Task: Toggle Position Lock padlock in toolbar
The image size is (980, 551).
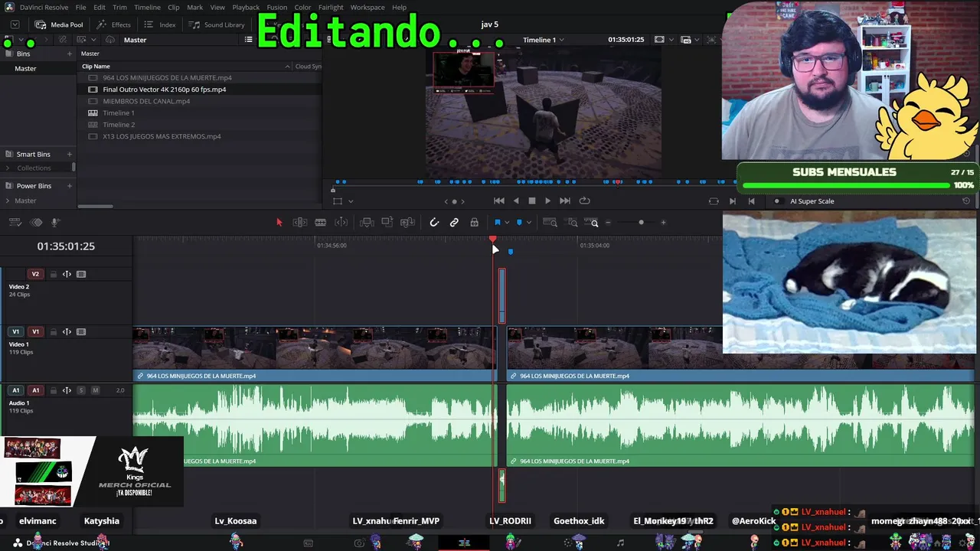Action: point(475,223)
